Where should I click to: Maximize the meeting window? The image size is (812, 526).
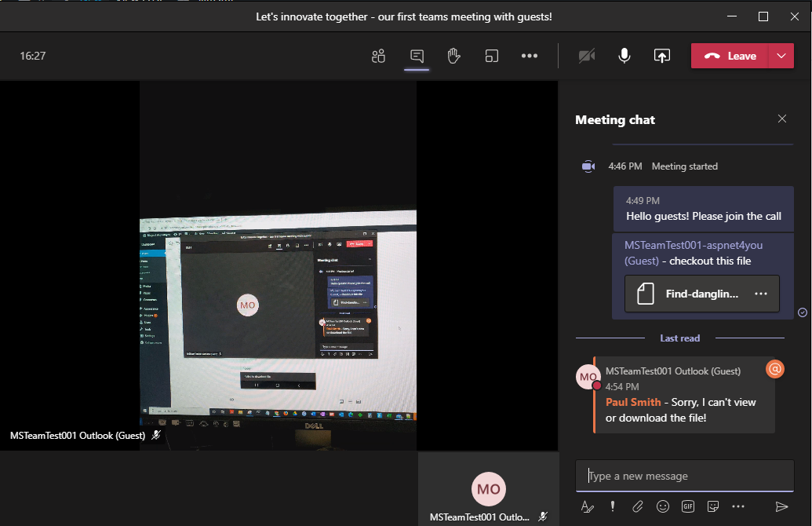763,16
